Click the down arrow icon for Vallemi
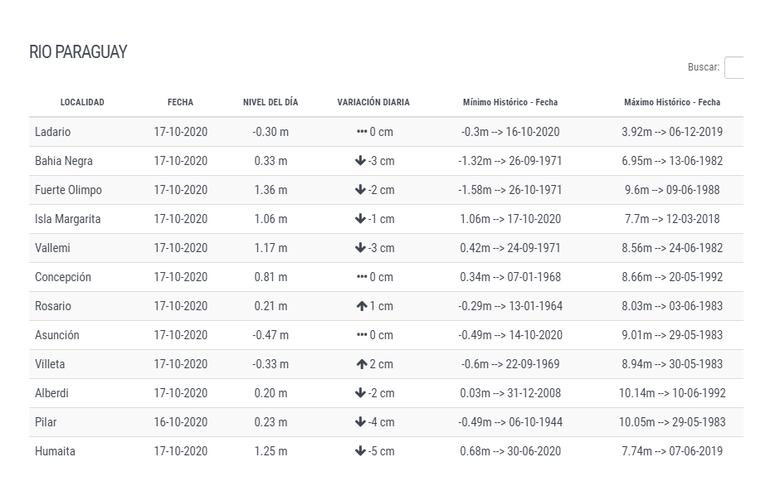Screen dimensions: 770x491 (x=360, y=248)
